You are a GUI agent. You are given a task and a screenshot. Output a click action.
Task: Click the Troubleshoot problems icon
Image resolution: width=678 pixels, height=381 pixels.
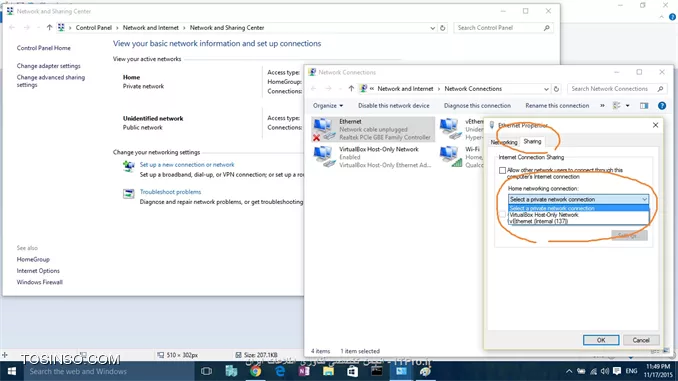[128, 194]
